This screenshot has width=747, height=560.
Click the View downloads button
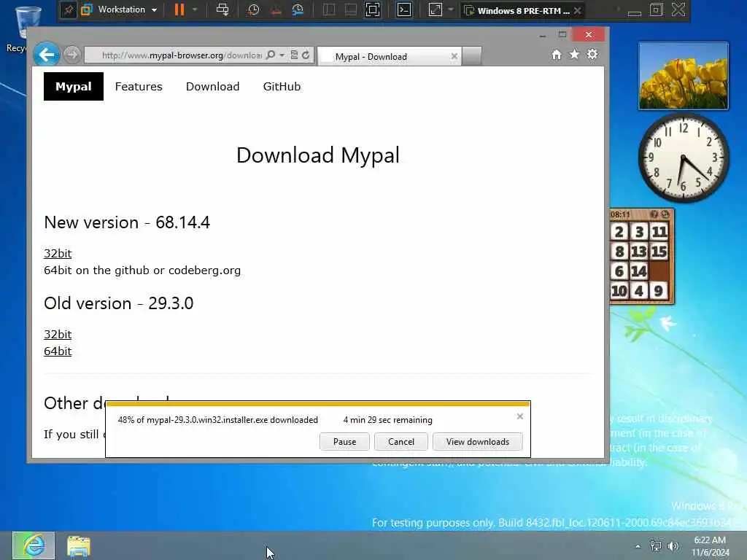coord(477,441)
